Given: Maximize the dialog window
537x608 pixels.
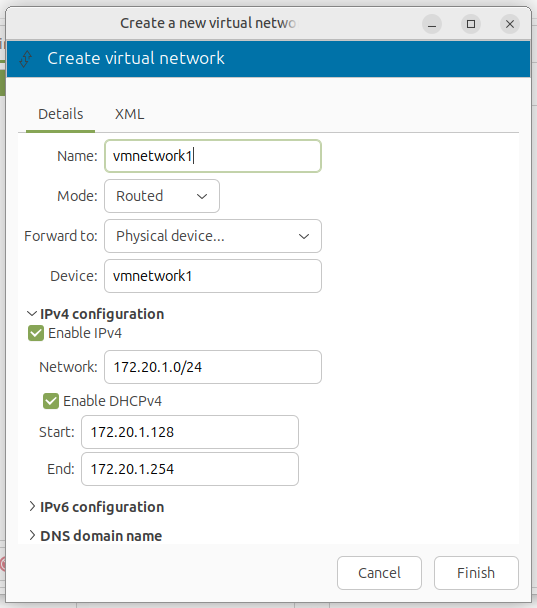Looking at the screenshot, I should [x=471, y=24].
